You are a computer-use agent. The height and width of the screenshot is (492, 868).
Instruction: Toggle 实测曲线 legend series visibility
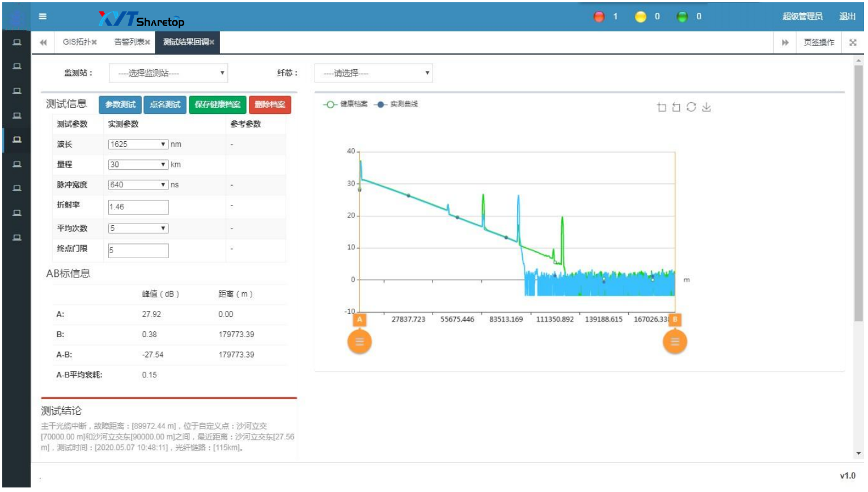[x=396, y=104]
